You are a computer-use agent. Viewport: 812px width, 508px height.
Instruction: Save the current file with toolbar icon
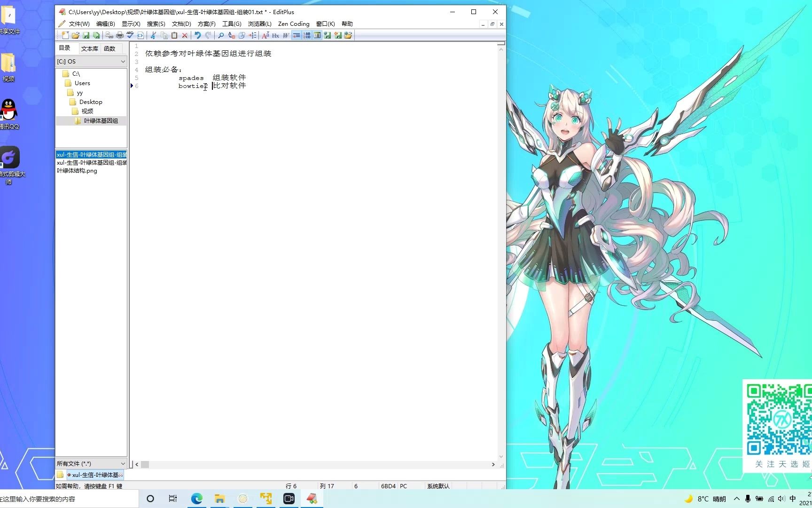point(86,35)
